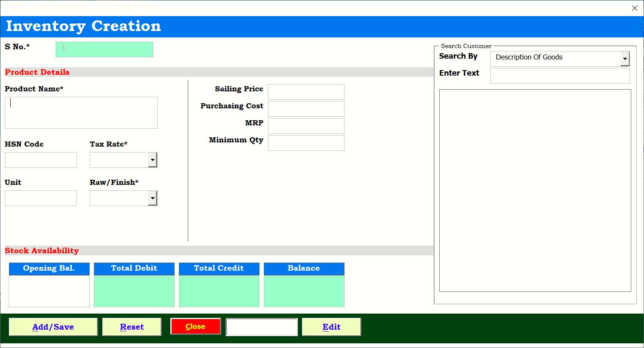Expand the Raw/Finish dropdown list
The height and width of the screenshot is (348, 644).
click(153, 198)
